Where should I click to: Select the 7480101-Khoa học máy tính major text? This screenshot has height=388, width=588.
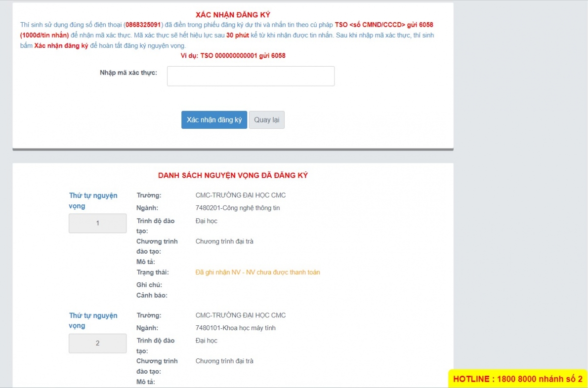pyautogui.click(x=235, y=328)
